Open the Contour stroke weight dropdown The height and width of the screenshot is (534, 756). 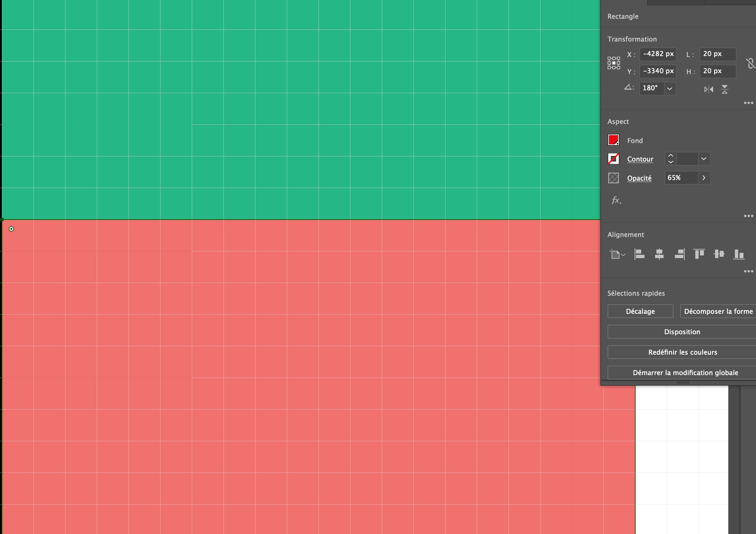(x=704, y=159)
